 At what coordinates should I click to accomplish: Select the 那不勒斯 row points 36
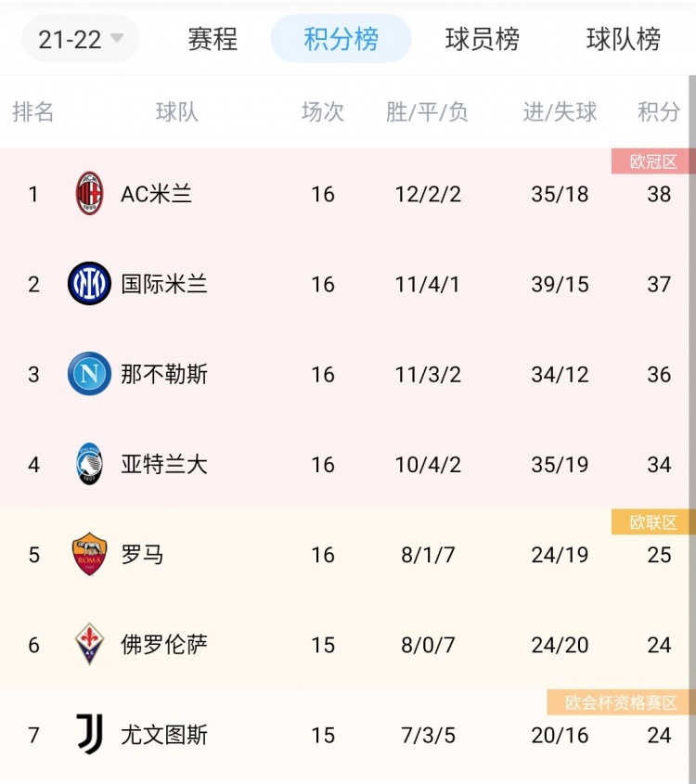coord(659,375)
